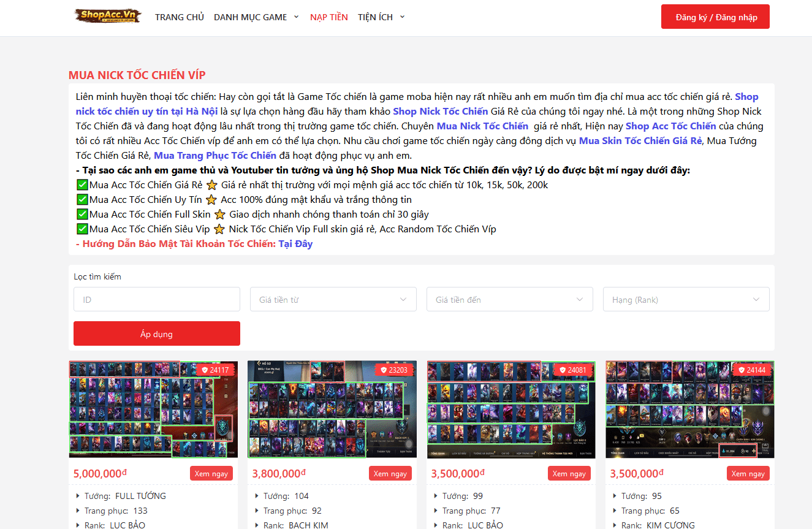
Task: Focus the ID search field
Action: pyautogui.click(x=157, y=299)
